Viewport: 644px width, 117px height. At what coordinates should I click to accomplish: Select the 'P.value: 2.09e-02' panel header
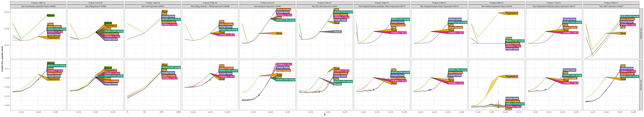tap(210, 3)
